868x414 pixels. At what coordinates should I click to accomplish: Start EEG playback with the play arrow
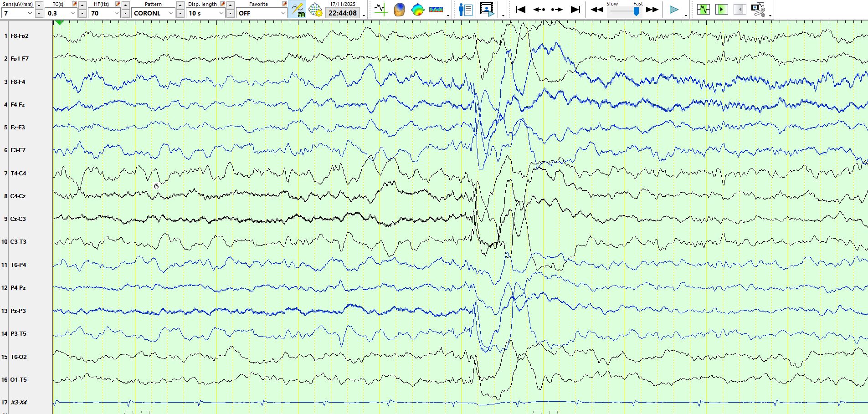(x=674, y=10)
